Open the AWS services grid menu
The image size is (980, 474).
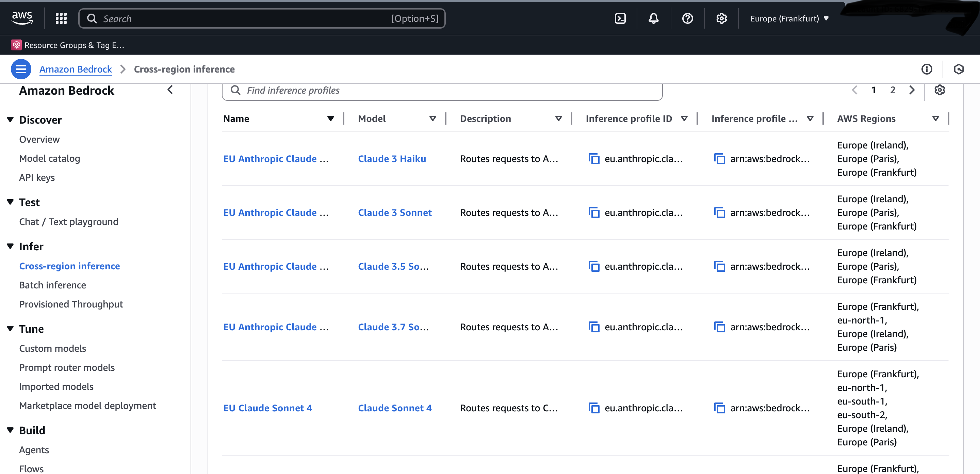(x=61, y=18)
